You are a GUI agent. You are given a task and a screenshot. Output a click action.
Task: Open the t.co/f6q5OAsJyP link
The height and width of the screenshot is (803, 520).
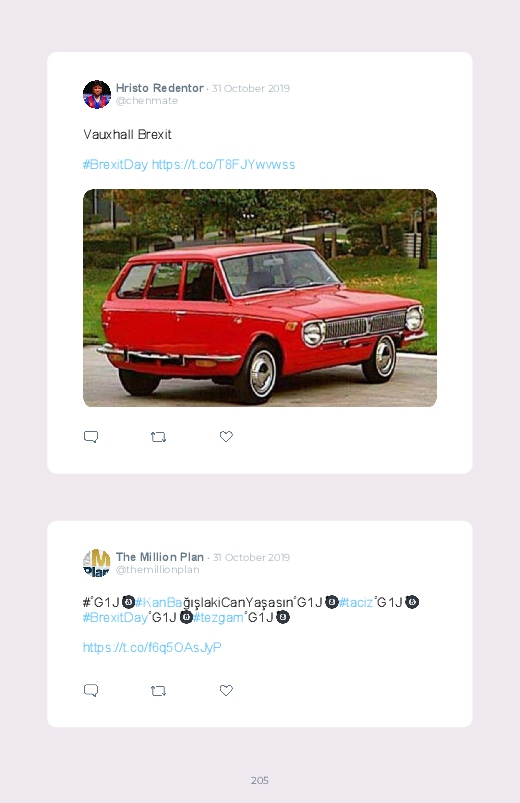(x=152, y=648)
